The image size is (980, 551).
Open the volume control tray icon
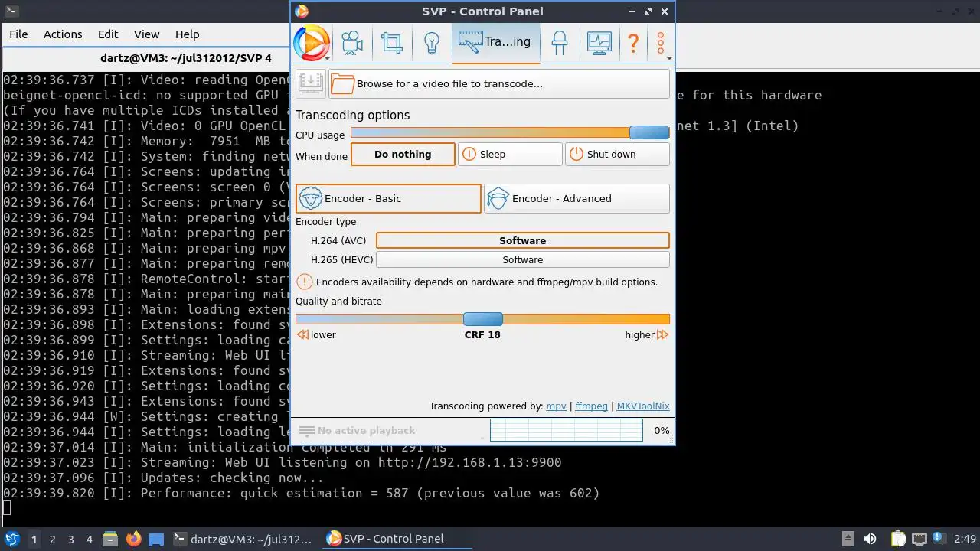coord(870,539)
